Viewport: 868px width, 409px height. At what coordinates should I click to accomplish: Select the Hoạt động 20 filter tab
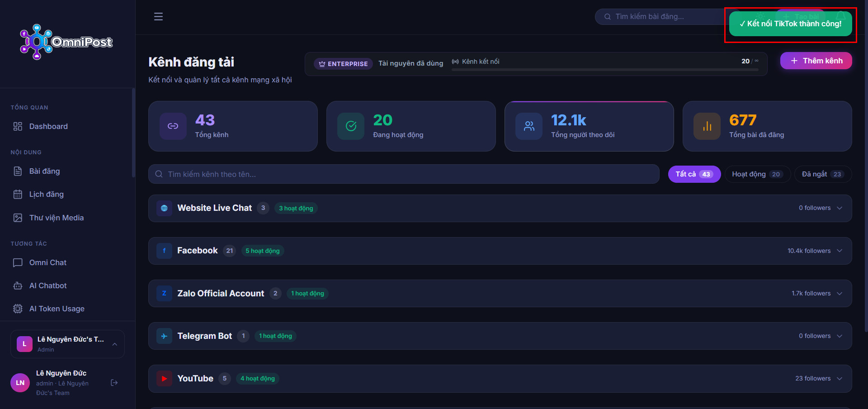pos(757,174)
